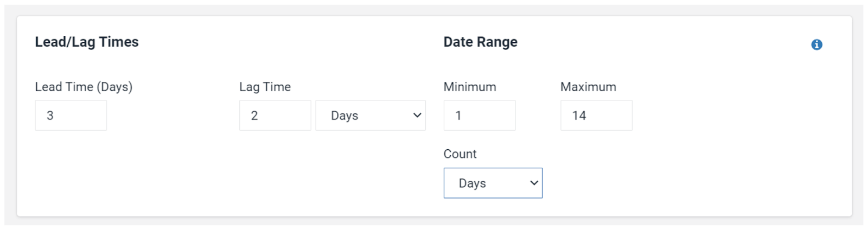Click the "Count" field label
Viewport: 868px width, 229px height.
[x=460, y=154]
